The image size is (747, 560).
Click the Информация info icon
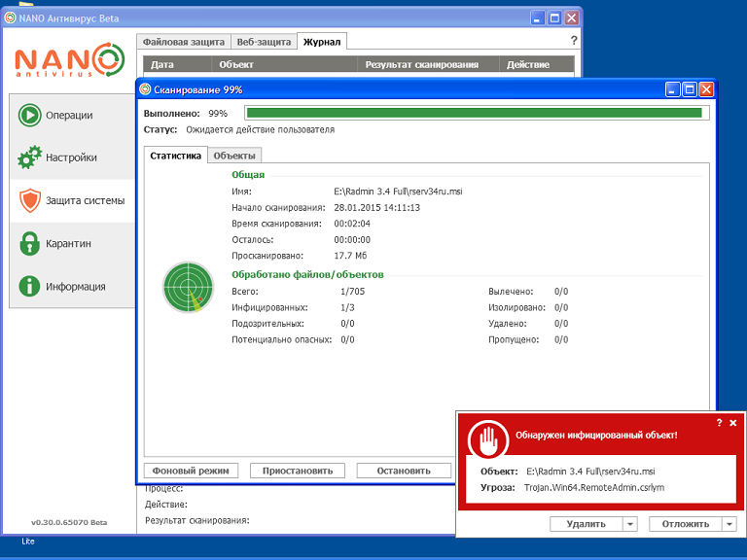[30, 286]
